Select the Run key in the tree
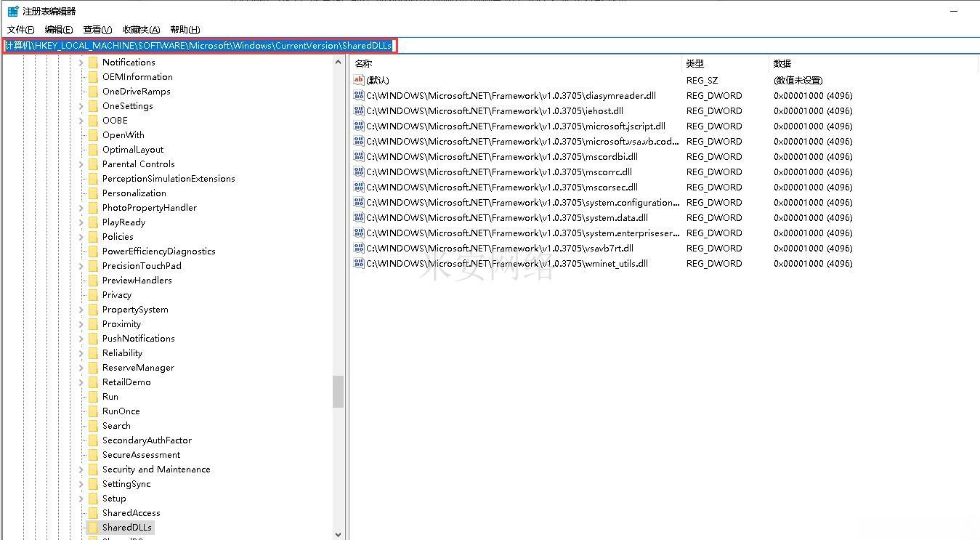The height and width of the screenshot is (540, 980). pos(110,397)
